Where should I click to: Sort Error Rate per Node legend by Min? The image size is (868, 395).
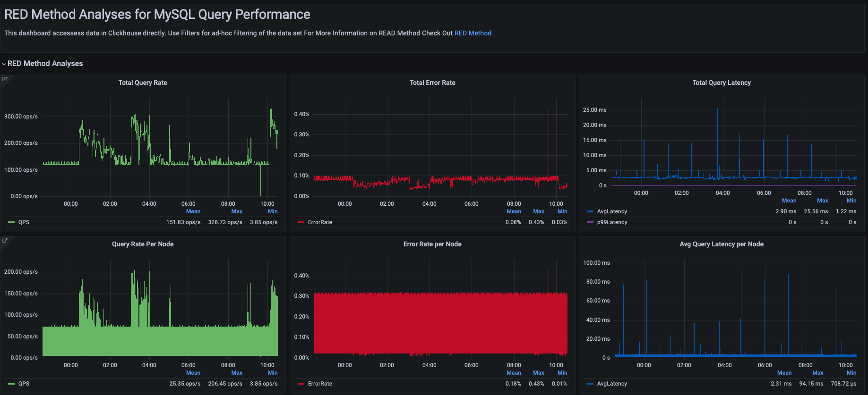coord(562,373)
